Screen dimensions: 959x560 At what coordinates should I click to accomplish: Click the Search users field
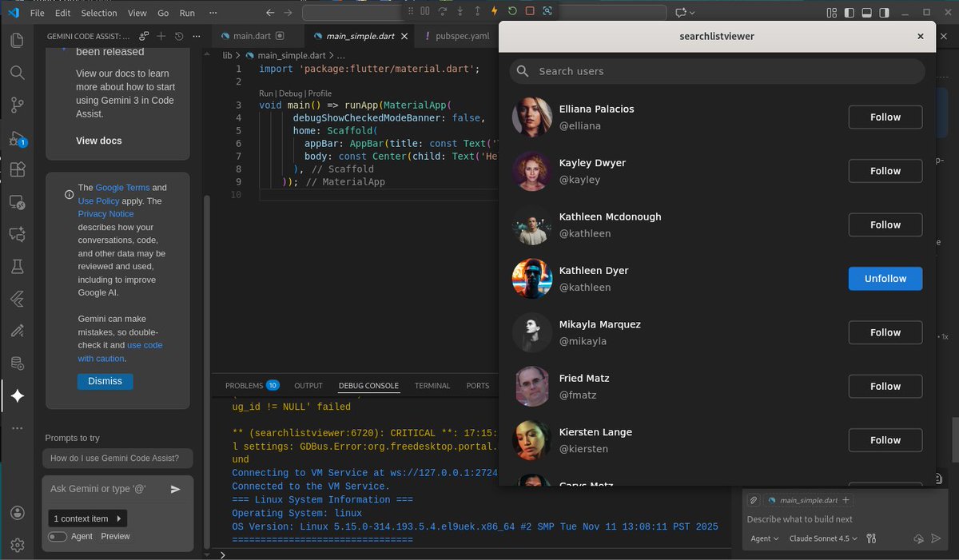[717, 71]
